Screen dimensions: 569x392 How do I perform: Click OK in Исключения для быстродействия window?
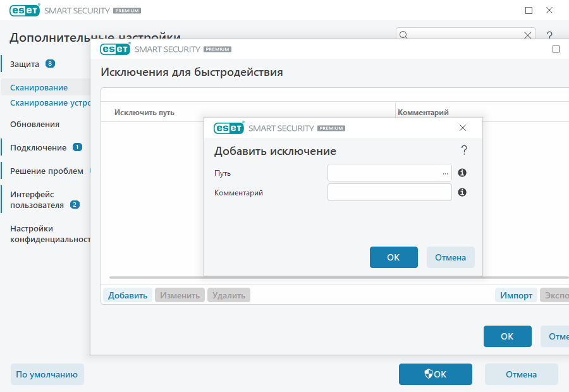[507, 336]
